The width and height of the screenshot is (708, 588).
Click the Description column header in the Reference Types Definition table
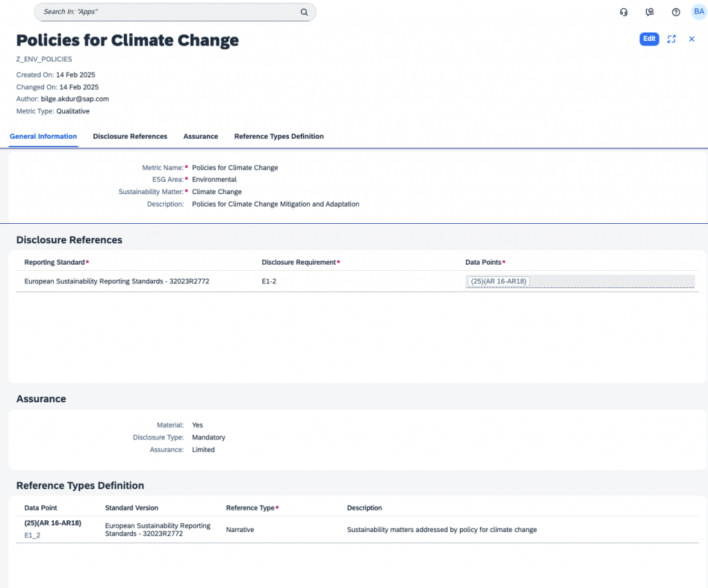pyautogui.click(x=364, y=508)
